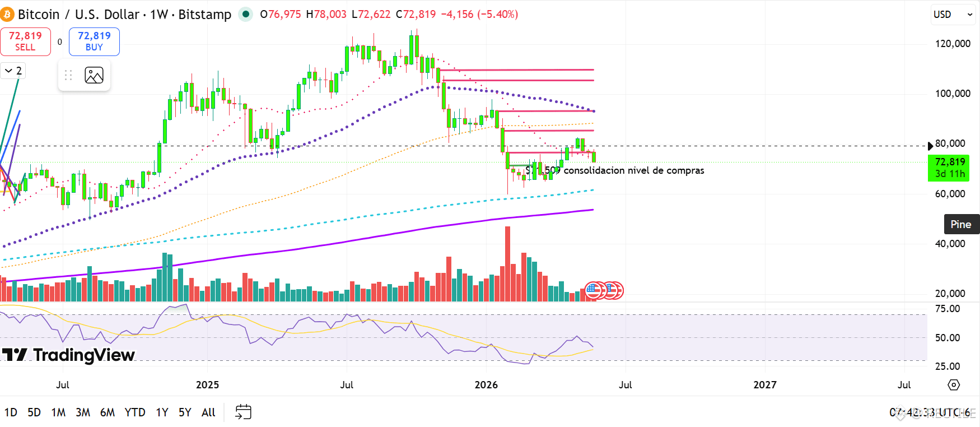Click the 40,000 price scale label

pos(950,244)
